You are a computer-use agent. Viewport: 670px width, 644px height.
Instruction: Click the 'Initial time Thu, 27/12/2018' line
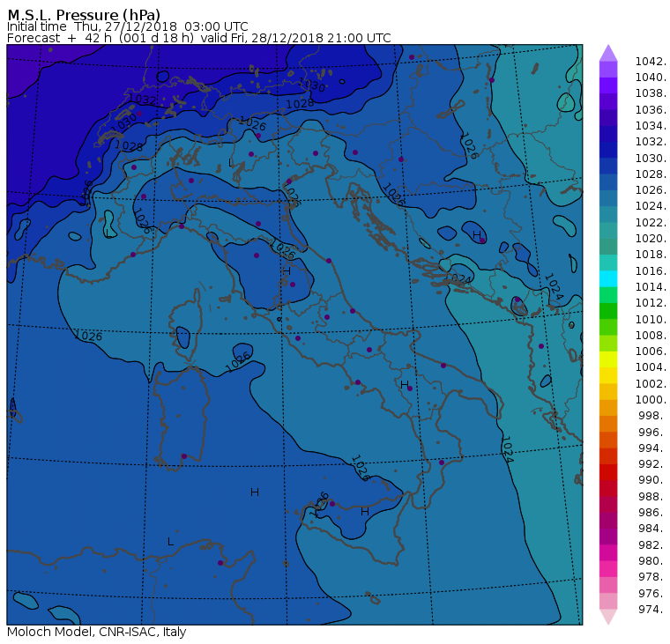[x=127, y=26]
